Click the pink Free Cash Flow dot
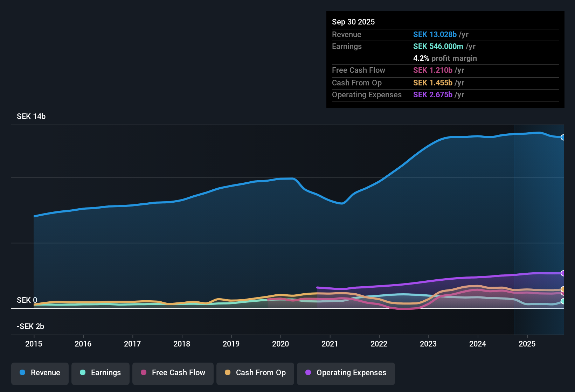 pyautogui.click(x=144, y=372)
